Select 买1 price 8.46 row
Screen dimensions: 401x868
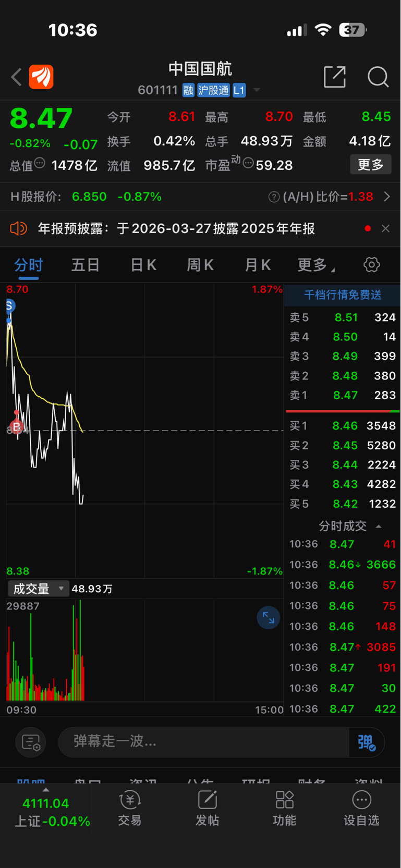click(343, 426)
